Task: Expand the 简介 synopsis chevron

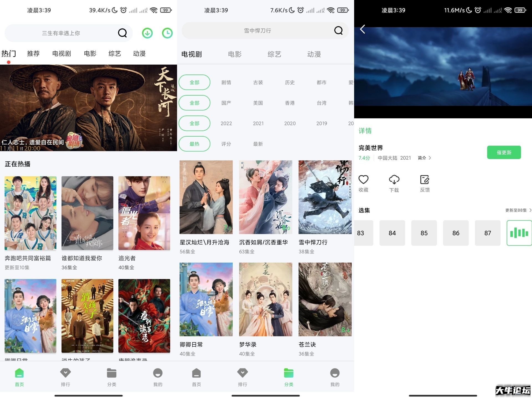Action: pyautogui.click(x=424, y=158)
